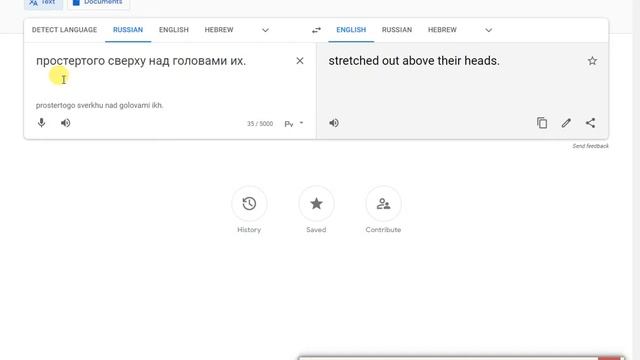This screenshot has width=640, height=360.
Task: Listen to the Russian source text
Action: click(65, 123)
